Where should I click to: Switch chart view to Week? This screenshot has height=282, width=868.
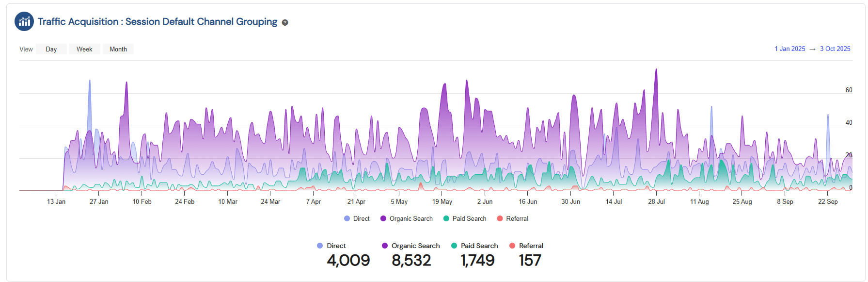(84, 49)
